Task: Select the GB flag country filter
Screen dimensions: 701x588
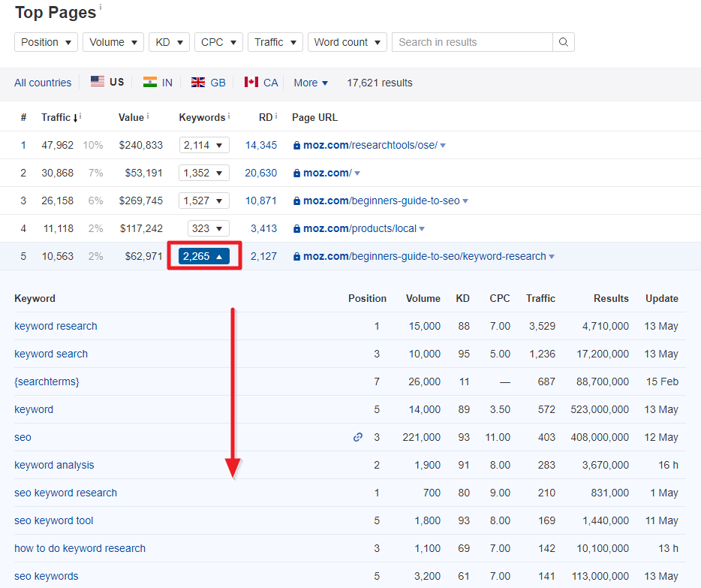Action: (208, 83)
